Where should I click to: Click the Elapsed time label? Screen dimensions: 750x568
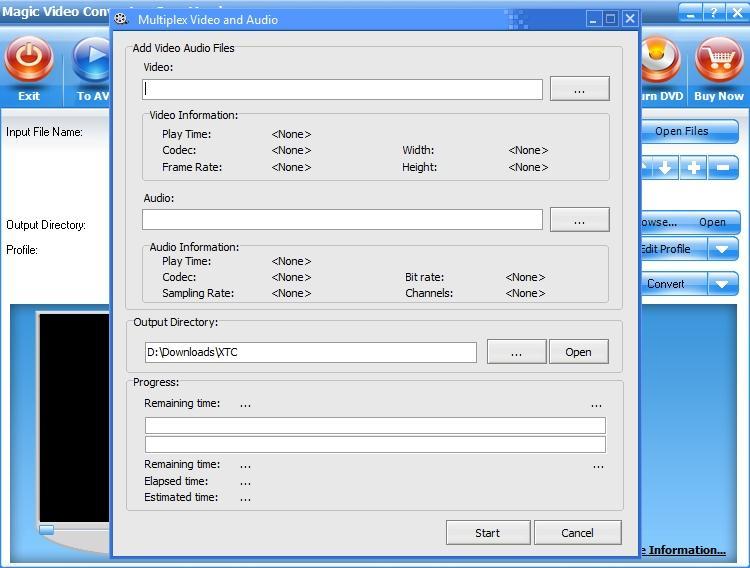176,481
